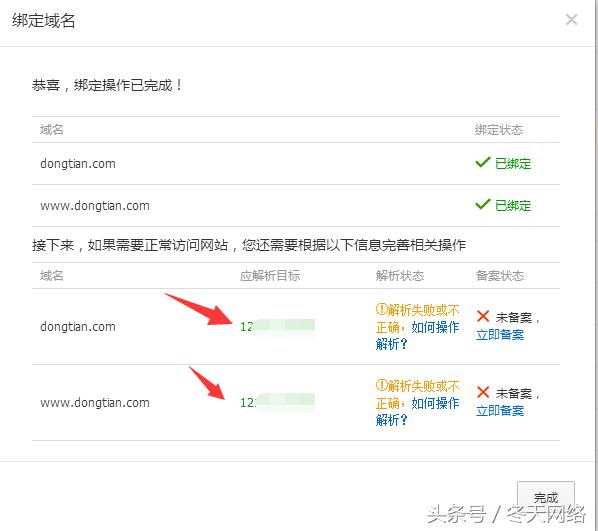Click the 解析状态 column header
Screen dimensions: 598x531
pyautogui.click(x=400, y=275)
